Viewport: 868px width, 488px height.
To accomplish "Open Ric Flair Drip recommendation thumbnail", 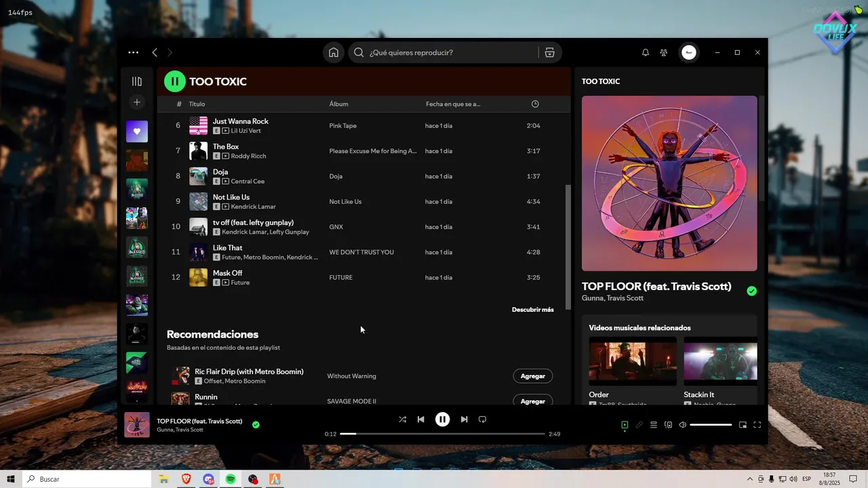I will 180,376.
